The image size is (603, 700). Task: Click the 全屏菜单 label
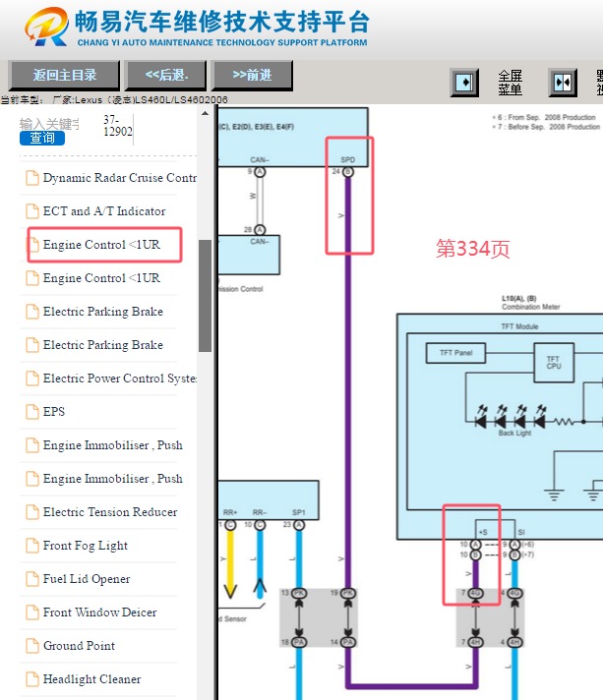[511, 83]
